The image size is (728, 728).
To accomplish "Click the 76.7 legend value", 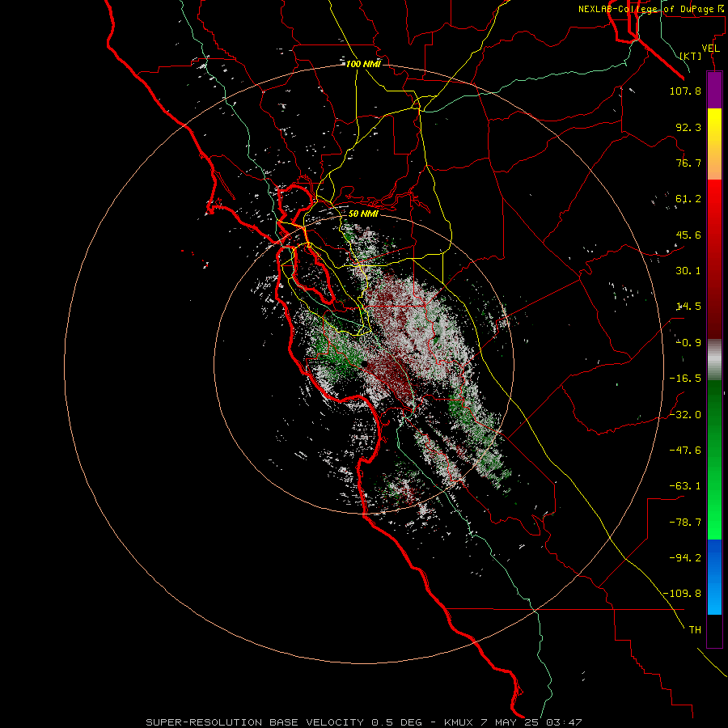I will click(x=688, y=163).
